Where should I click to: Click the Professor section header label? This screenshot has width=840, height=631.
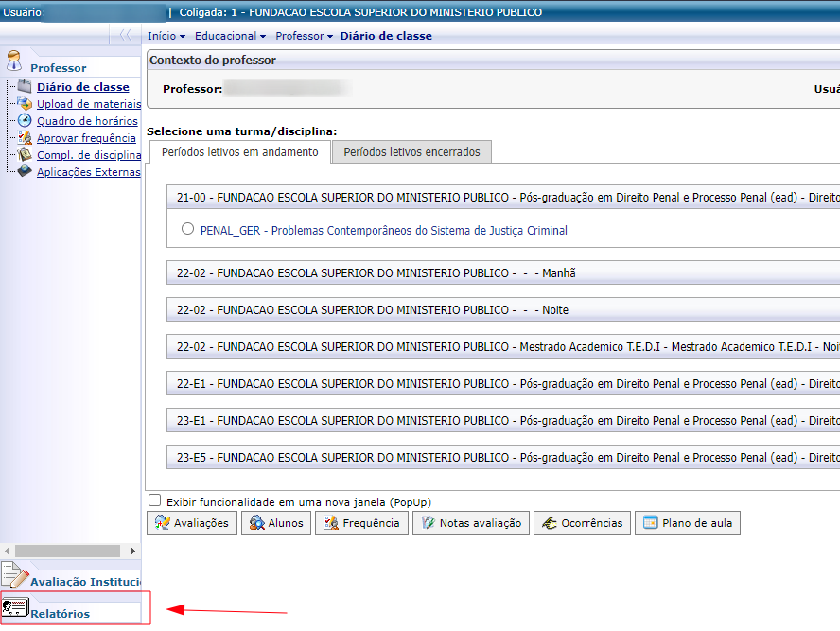coord(59,68)
